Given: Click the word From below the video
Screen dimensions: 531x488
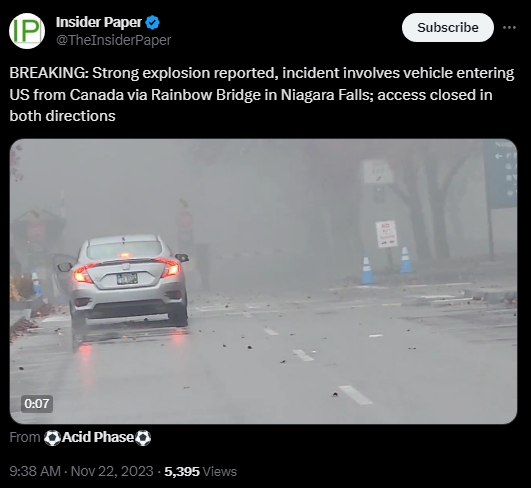Looking at the screenshot, I should click(x=25, y=437).
